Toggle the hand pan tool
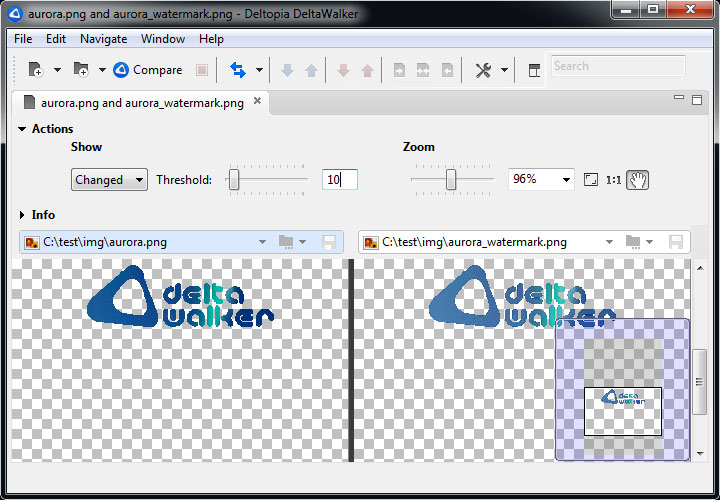 [x=638, y=180]
